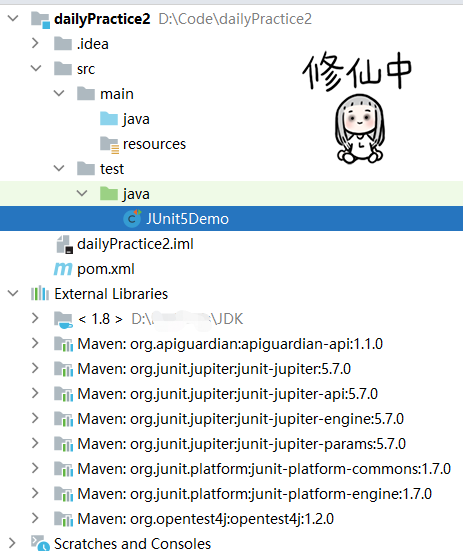This screenshot has width=463, height=551.
Task: Select the src folder label
Action: pyautogui.click(x=86, y=69)
